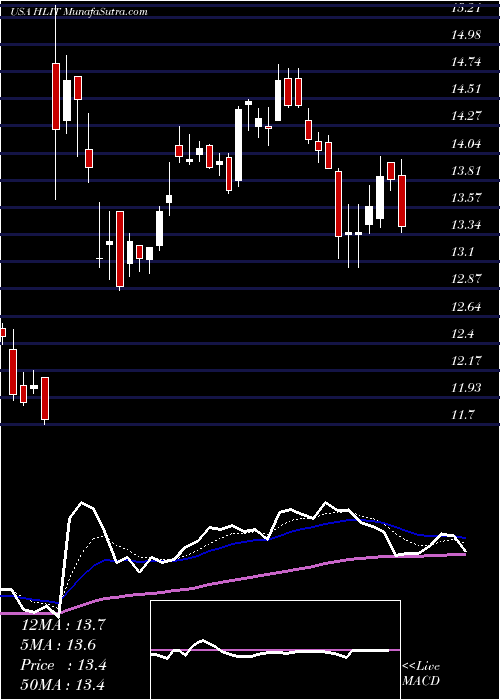Click the 12.64 price axis label

click(x=466, y=307)
